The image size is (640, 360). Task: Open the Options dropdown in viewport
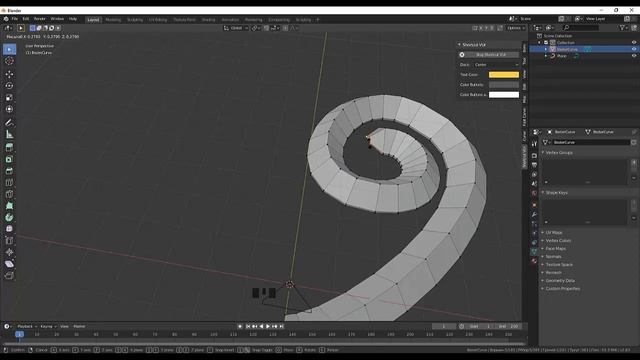click(516, 28)
